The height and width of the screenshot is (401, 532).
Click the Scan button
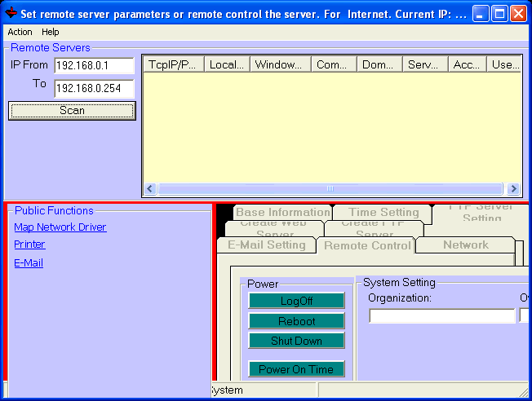pyautogui.click(x=72, y=111)
